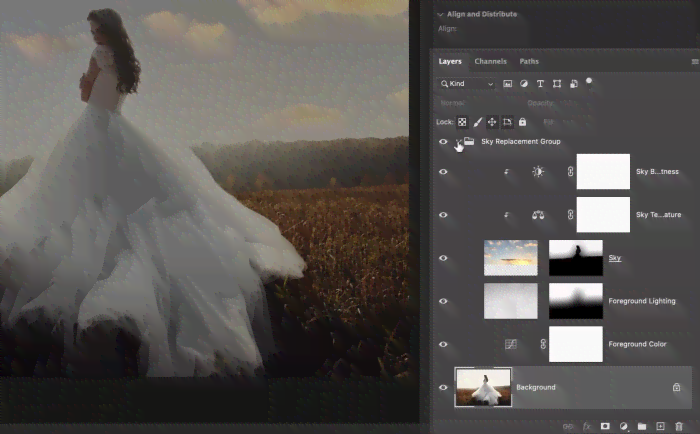The width and height of the screenshot is (700, 434).
Task: Add a layer style with fx icon
Action: (x=587, y=426)
